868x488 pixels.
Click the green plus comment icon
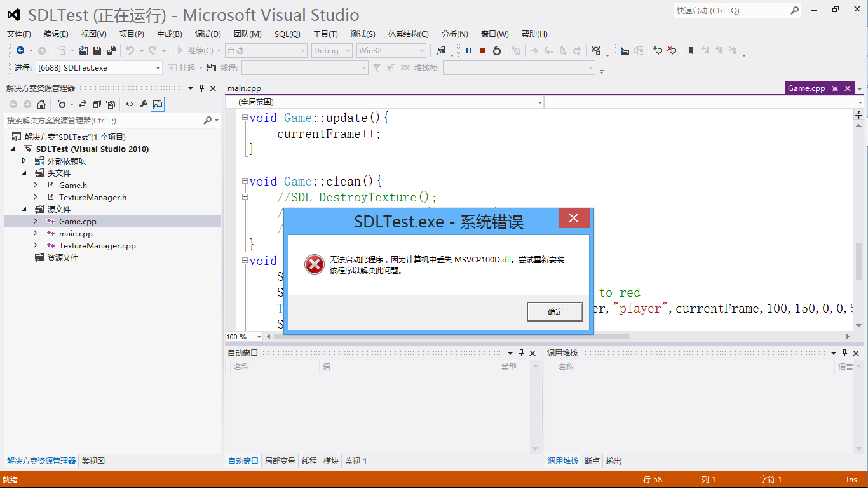(x=658, y=51)
